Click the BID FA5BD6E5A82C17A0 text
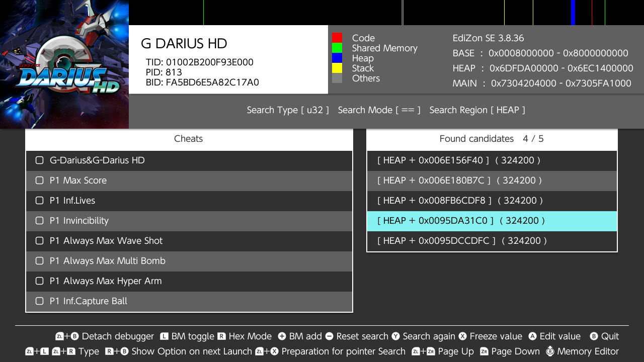The width and height of the screenshot is (644, 362). (x=202, y=82)
